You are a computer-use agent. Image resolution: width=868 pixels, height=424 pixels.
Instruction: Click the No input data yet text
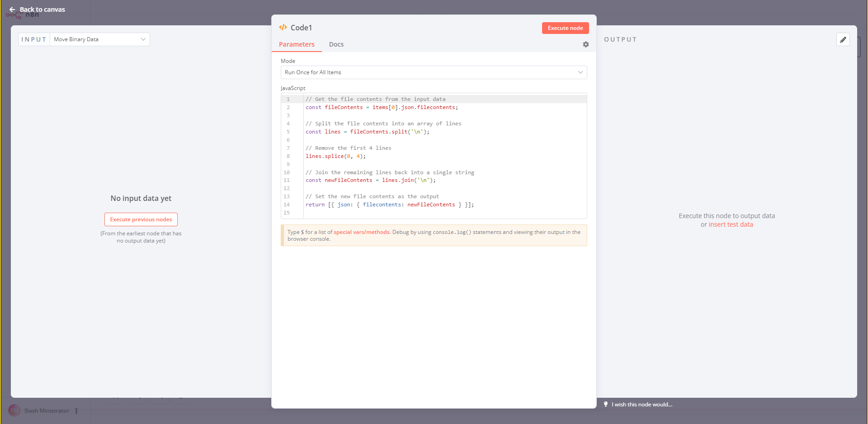click(x=141, y=198)
